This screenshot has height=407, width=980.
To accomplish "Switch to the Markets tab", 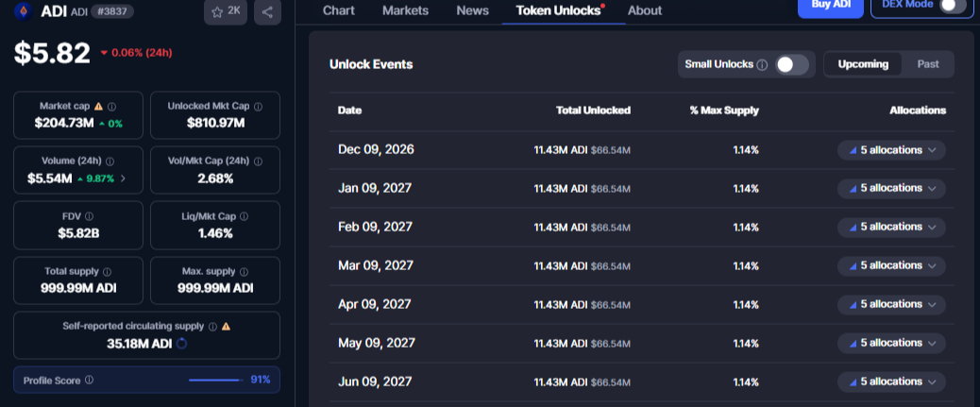I will point(406,10).
